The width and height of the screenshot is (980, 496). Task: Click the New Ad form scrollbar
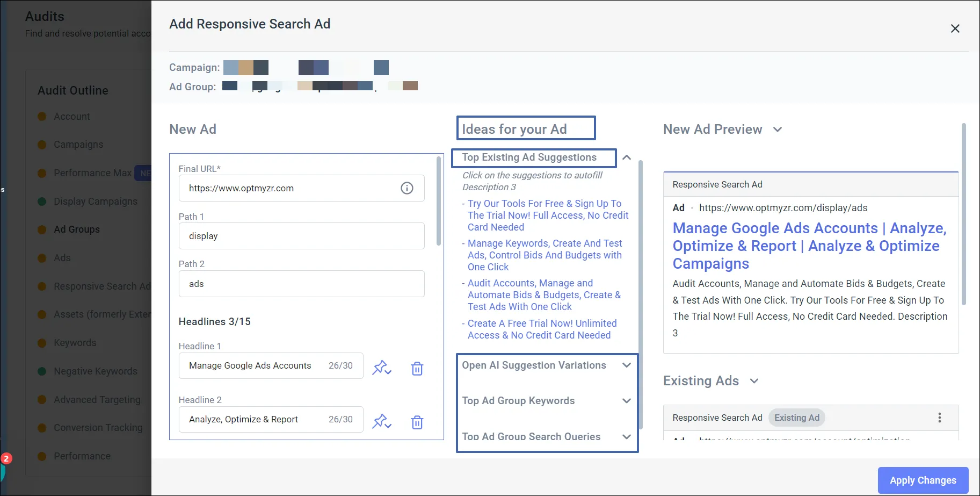[439, 201]
